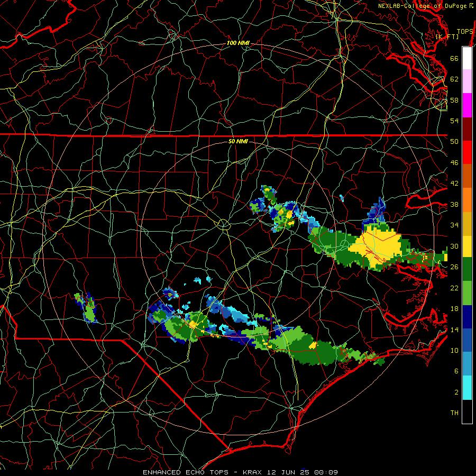Click the 10 legend value
This screenshot has height=476, width=476.
click(454, 350)
